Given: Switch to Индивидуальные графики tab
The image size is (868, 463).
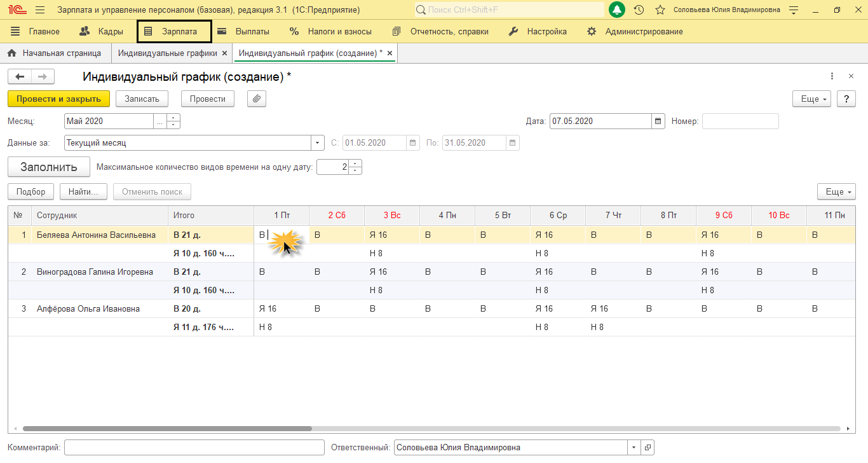Looking at the screenshot, I should click(x=168, y=53).
